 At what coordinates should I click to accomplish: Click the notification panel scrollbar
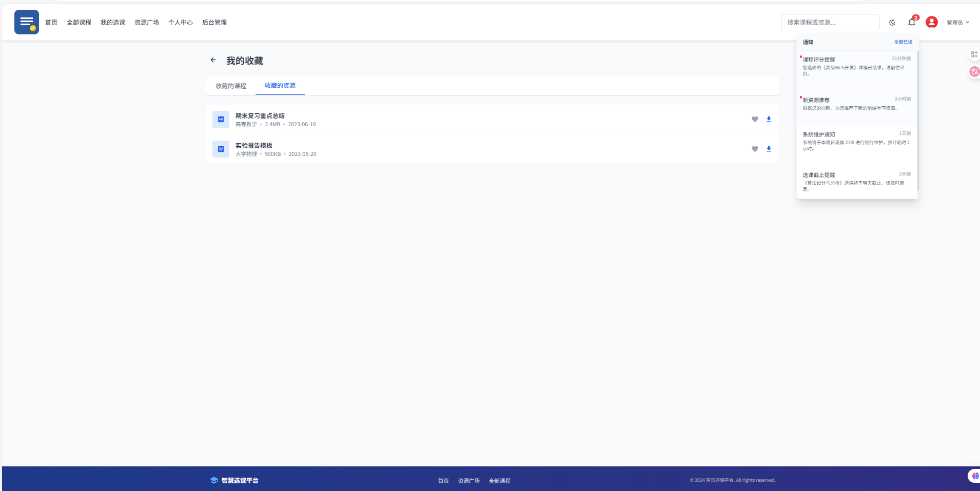tap(917, 121)
